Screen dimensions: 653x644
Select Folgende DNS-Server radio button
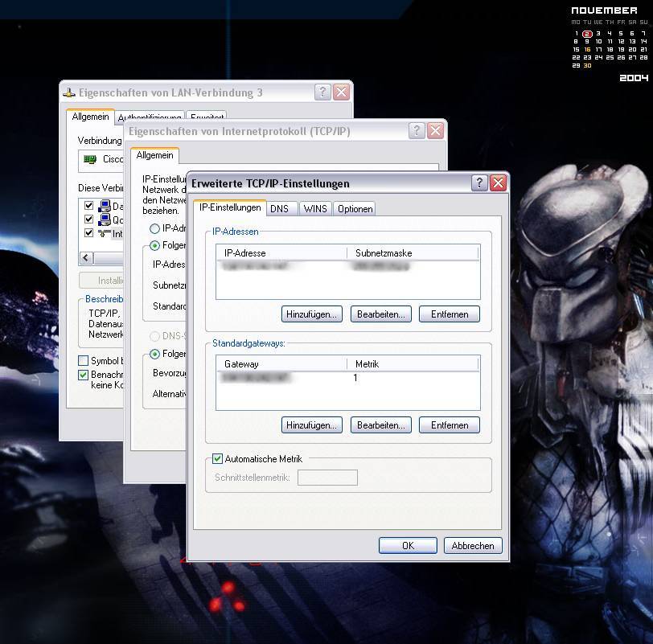click(x=154, y=355)
